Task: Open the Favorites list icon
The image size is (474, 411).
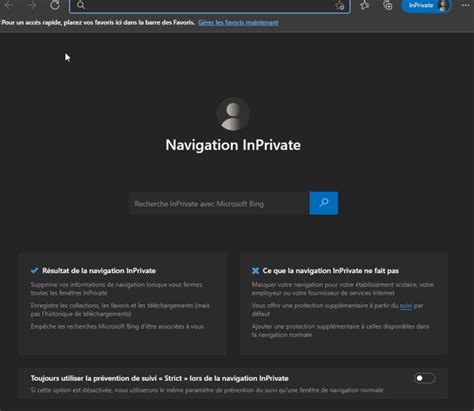Action: [x=365, y=5]
